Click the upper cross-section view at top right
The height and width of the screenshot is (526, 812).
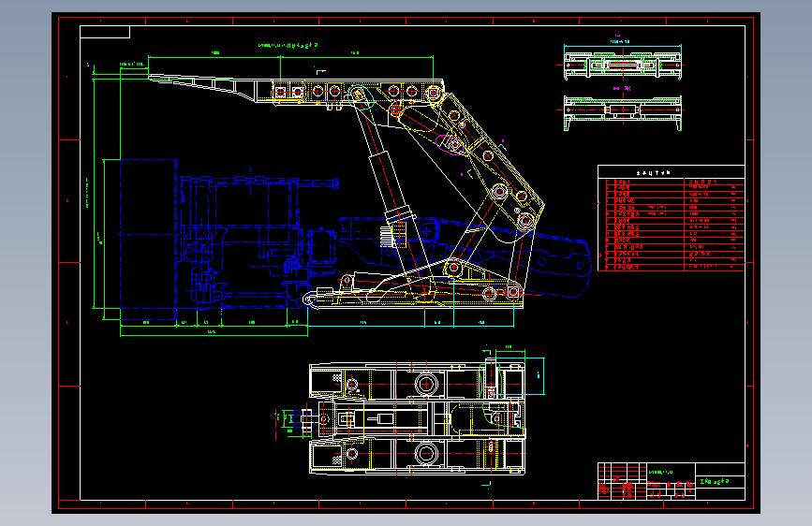623,65
